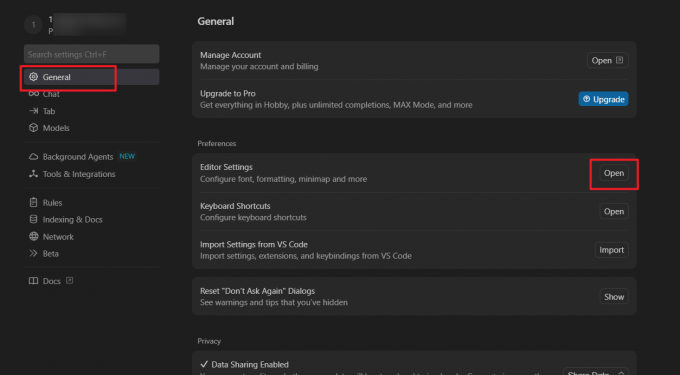Click the Data Sharing Enabled label
This screenshot has height=375, width=680.
click(250, 365)
